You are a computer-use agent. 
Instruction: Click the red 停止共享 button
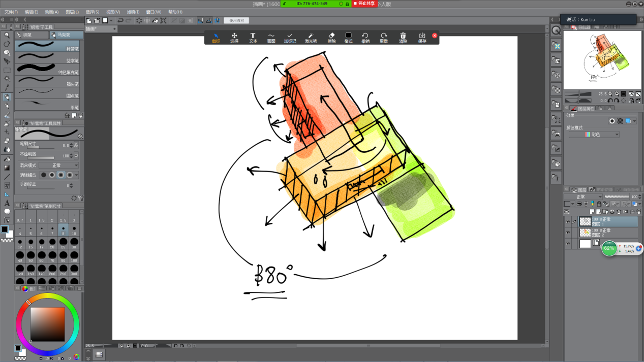click(x=364, y=4)
